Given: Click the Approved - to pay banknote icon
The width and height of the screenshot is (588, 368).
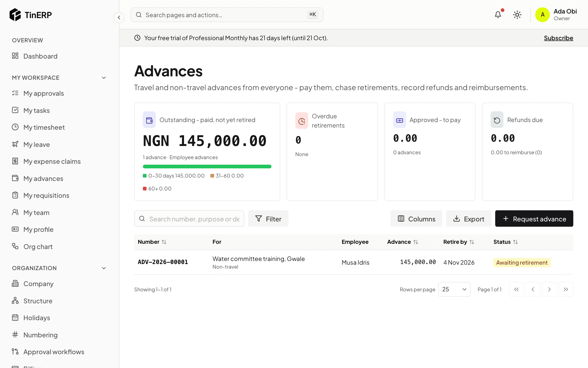Looking at the screenshot, I should coord(400,120).
